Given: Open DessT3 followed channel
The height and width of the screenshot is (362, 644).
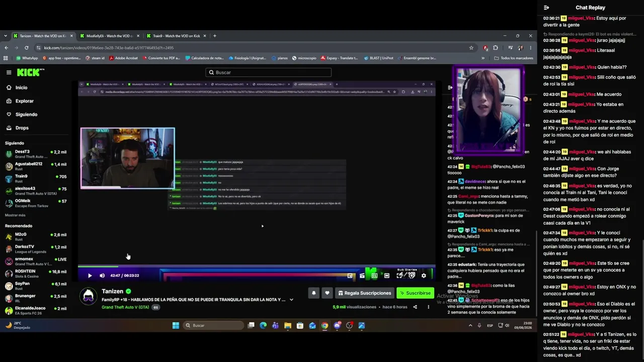Looking at the screenshot, I should tap(35, 154).
